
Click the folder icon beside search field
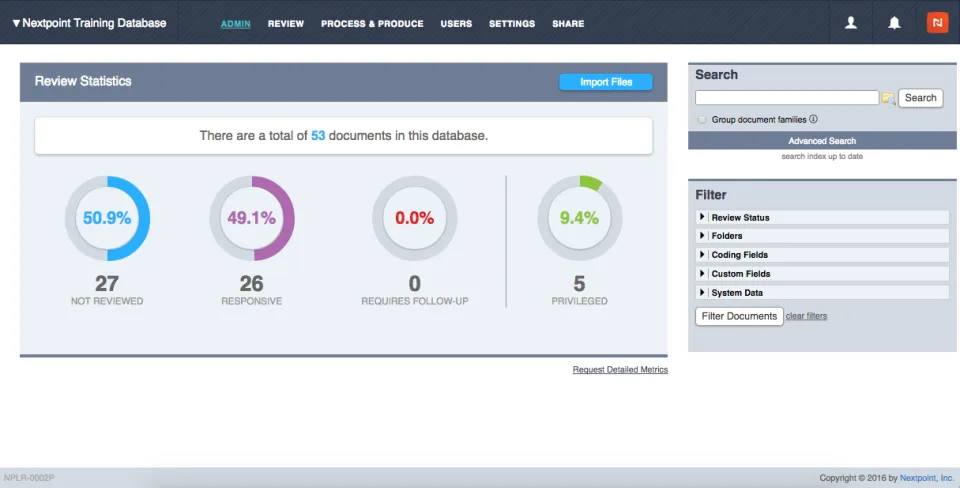888,98
